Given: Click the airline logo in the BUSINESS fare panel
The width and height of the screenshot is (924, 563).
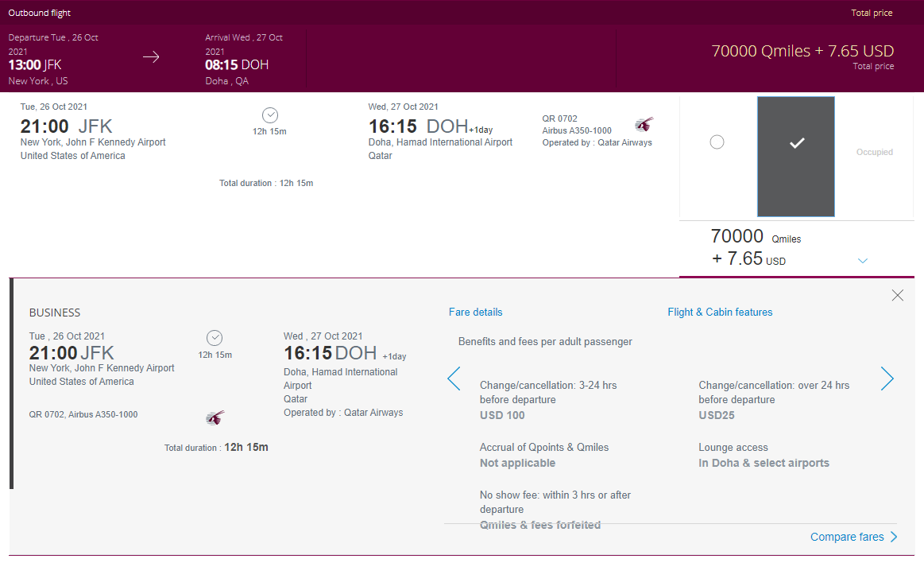Looking at the screenshot, I should (215, 417).
